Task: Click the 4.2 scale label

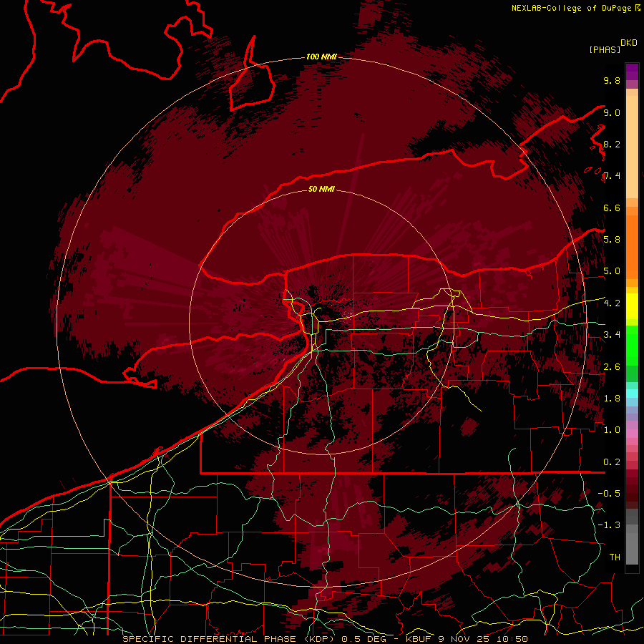Action: point(612,303)
